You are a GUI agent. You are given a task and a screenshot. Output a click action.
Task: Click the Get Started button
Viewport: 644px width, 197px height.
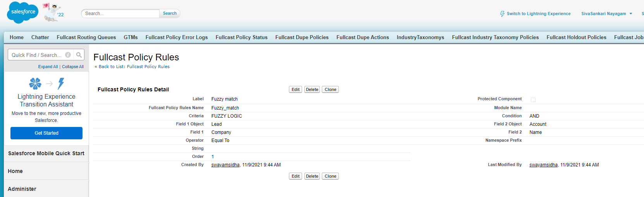(46, 133)
